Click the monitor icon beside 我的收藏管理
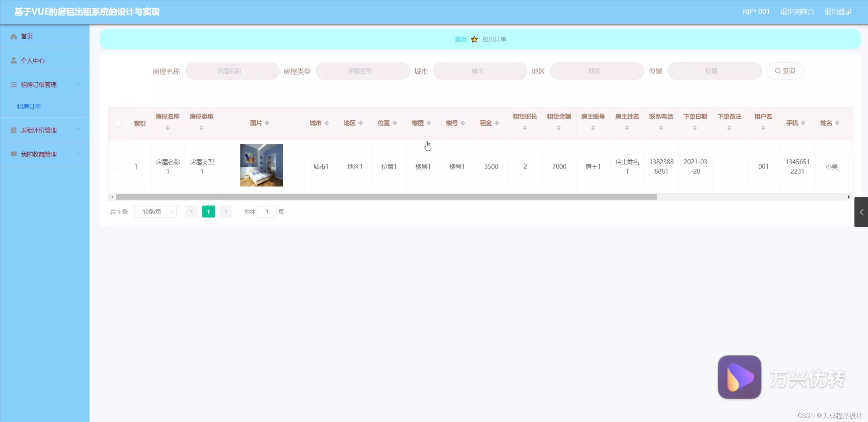The image size is (868, 422). click(14, 154)
